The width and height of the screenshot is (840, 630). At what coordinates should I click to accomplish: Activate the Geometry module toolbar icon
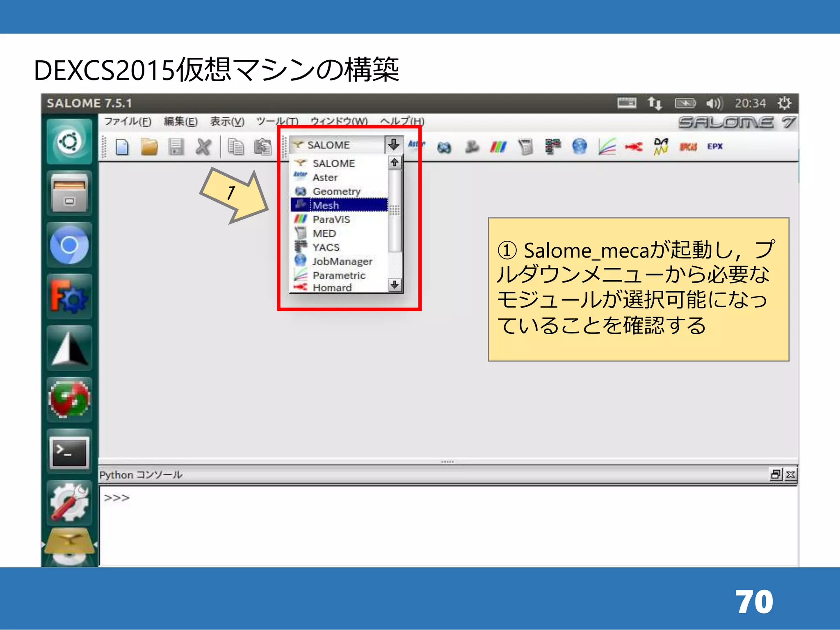click(x=444, y=147)
